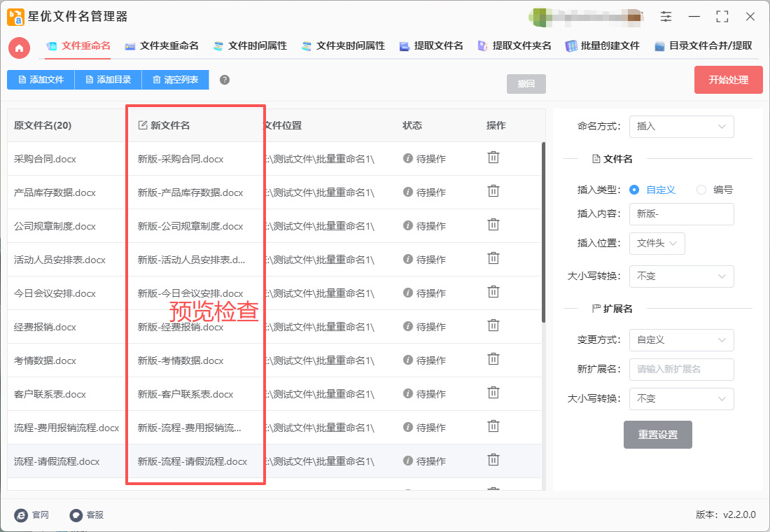Switch to 文件时间属性 tab
Image resolution: width=770 pixels, height=532 pixels.
(x=251, y=45)
